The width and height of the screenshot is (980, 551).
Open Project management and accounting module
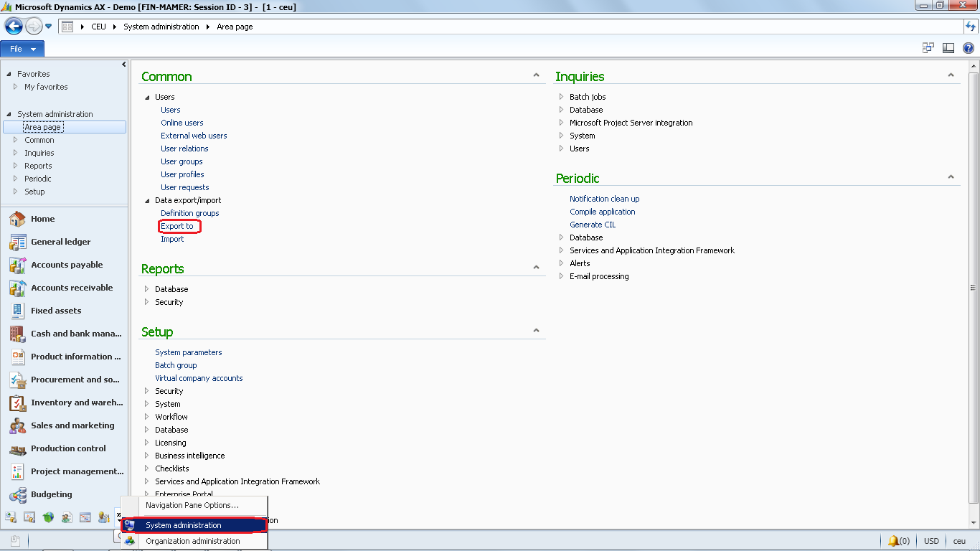click(65, 471)
